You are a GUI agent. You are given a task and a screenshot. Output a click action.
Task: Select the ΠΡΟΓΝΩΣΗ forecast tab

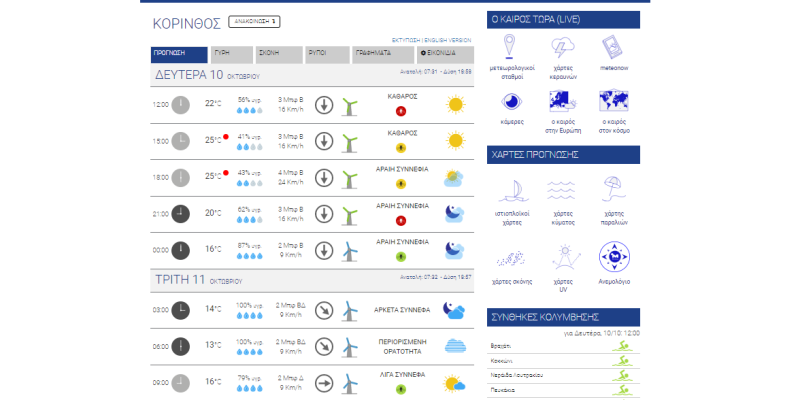180,53
